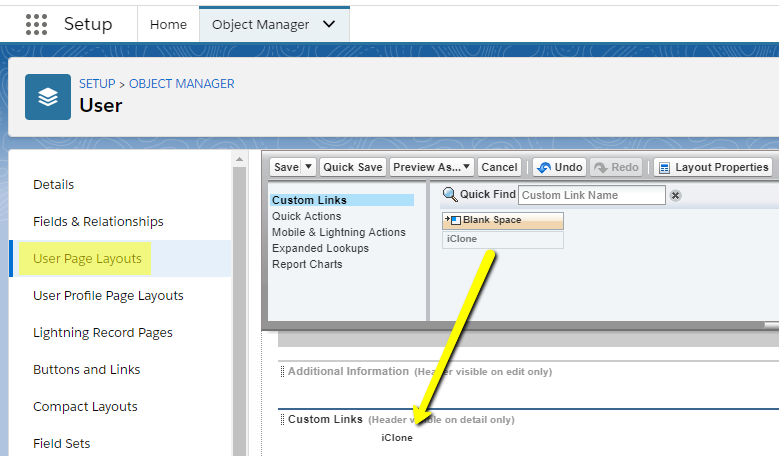Viewport: 779px width, 456px height.
Task: Go to the Home tab
Action: (x=168, y=24)
